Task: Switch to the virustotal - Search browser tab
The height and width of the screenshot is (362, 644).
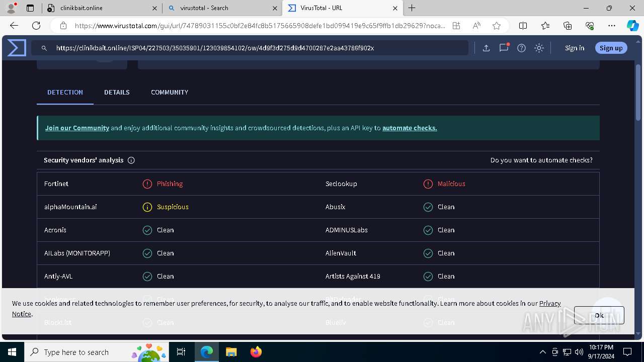Action: click(x=221, y=8)
